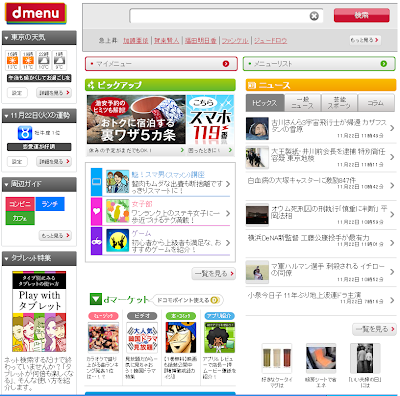
Task: Switch to the トピックス news tab
Action: (265, 103)
